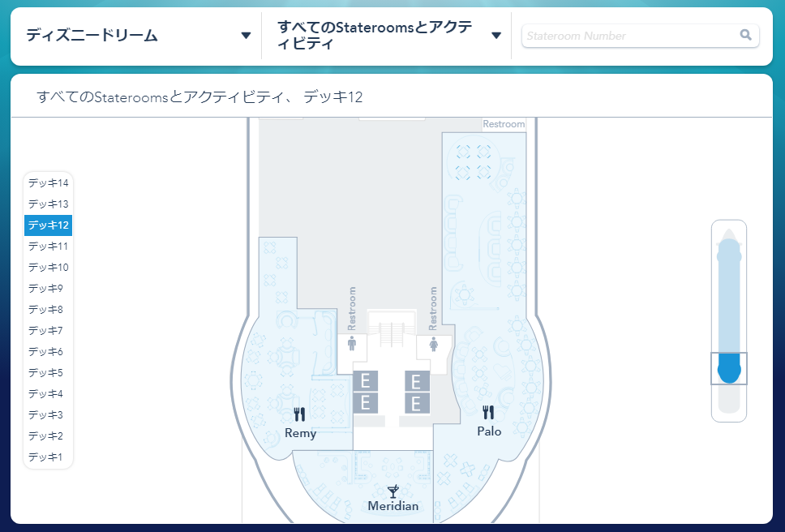Click the ship minimap viewport box
The image size is (785, 532).
coord(729,368)
